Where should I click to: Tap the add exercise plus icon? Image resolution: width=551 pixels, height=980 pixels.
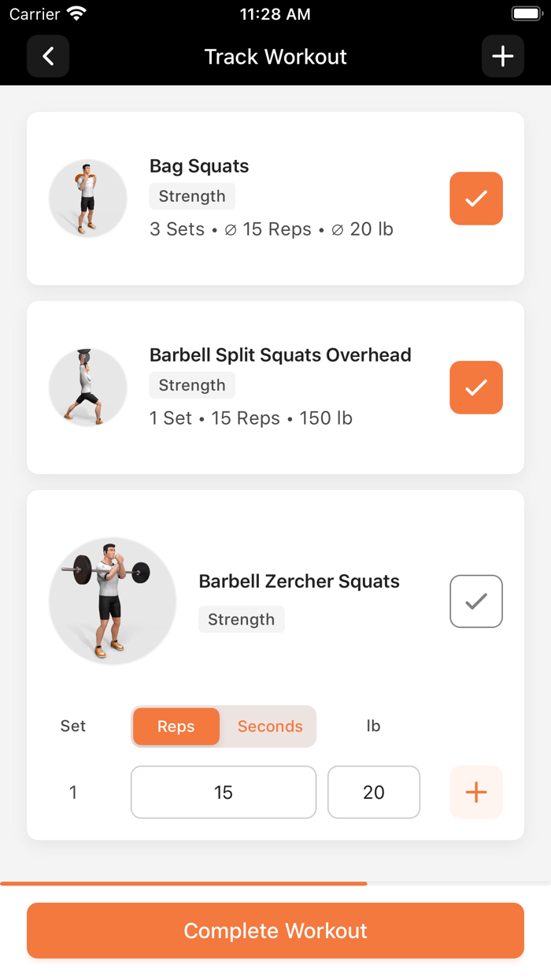point(502,56)
